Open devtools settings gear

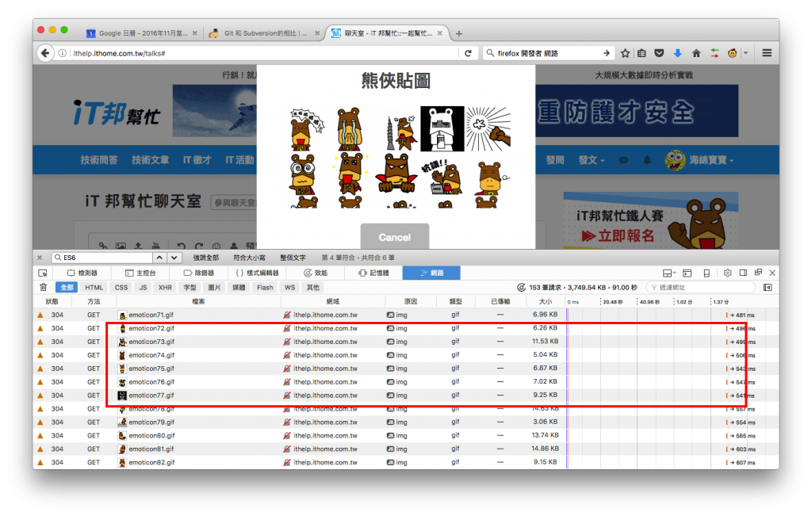tap(728, 273)
